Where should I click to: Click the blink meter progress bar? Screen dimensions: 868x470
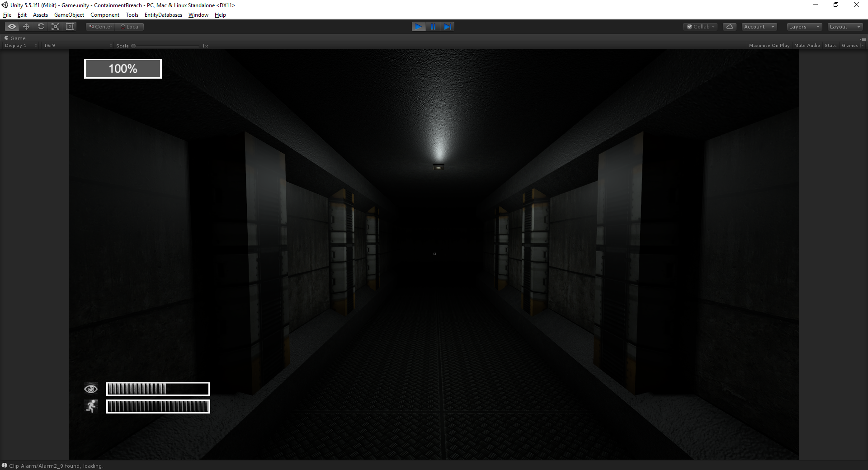pos(158,389)
